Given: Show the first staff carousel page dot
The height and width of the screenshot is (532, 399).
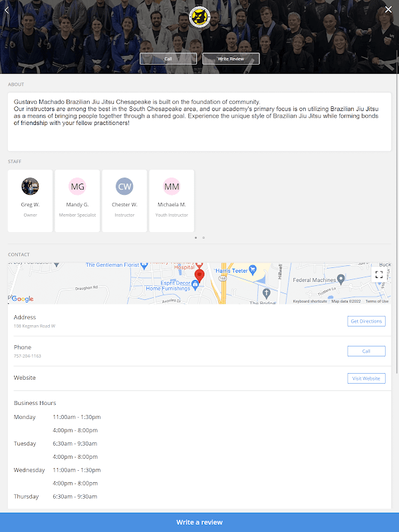Looking at the screenshot, I should (196, 238).
